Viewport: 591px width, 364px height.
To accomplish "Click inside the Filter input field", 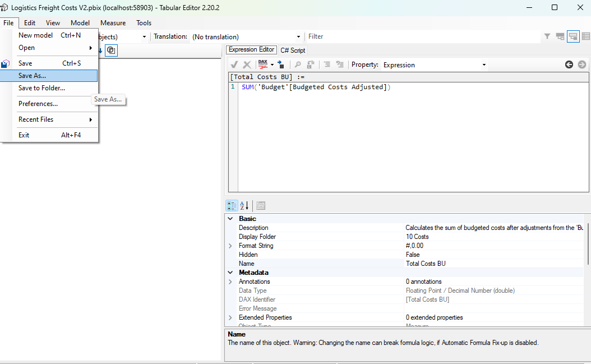I will [x=393, y=36].
